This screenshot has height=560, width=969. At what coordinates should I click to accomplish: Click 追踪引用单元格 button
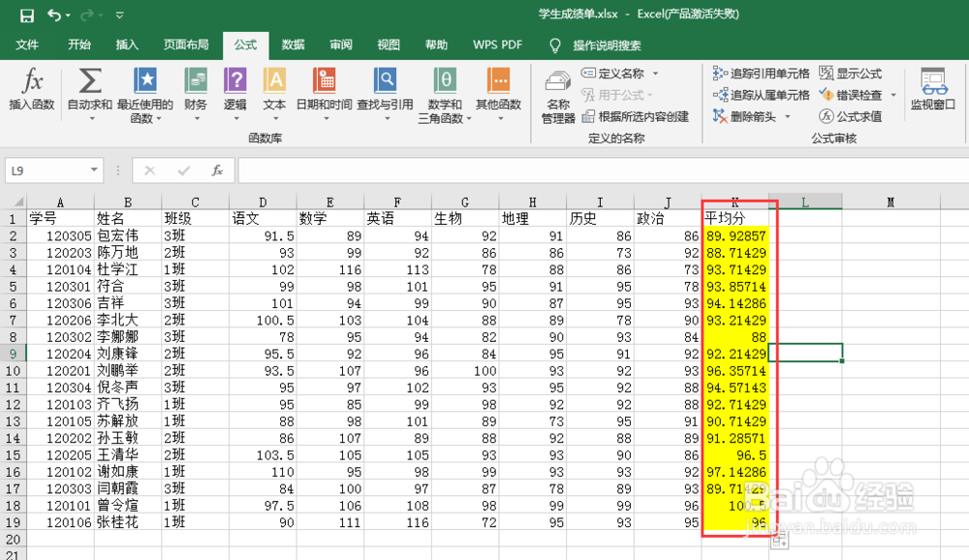pos(761,74)
